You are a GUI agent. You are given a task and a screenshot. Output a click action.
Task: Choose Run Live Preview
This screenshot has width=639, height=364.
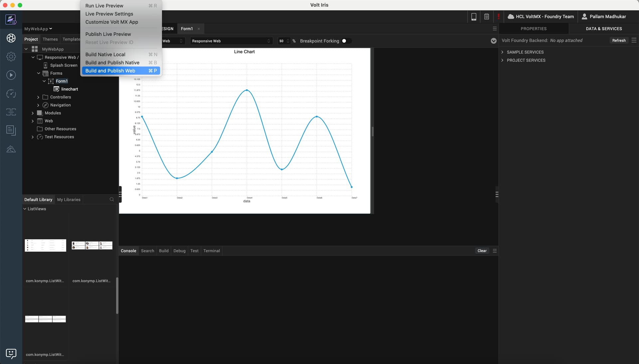pos(121,6)
